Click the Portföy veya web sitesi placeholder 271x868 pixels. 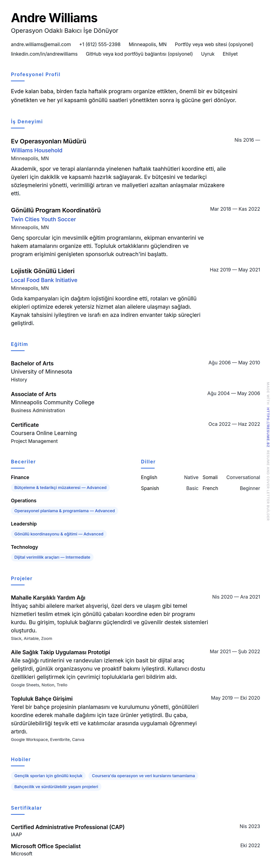(214, 45)
